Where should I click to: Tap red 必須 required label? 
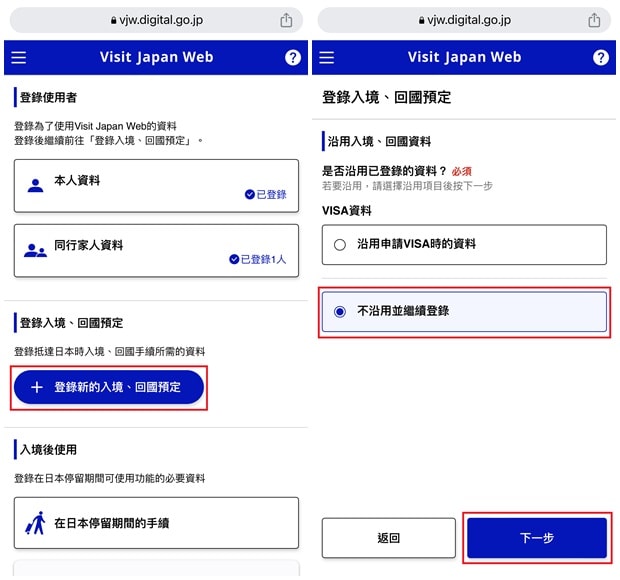(461, 172)
